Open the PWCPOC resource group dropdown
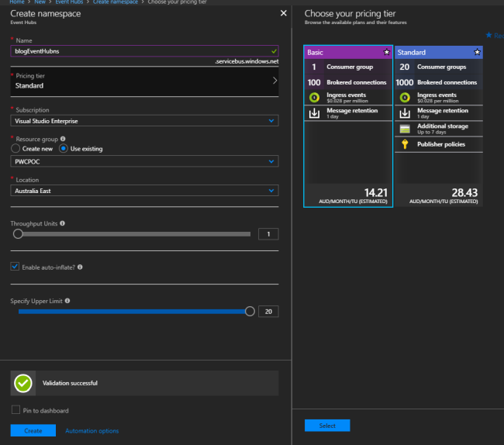 (145, 161)
